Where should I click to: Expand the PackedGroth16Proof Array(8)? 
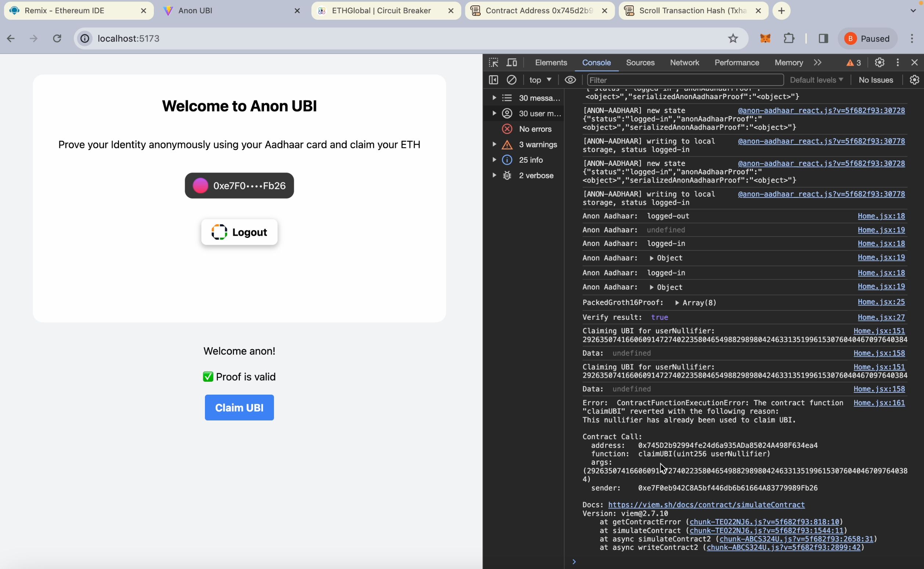tap(678, 302)
